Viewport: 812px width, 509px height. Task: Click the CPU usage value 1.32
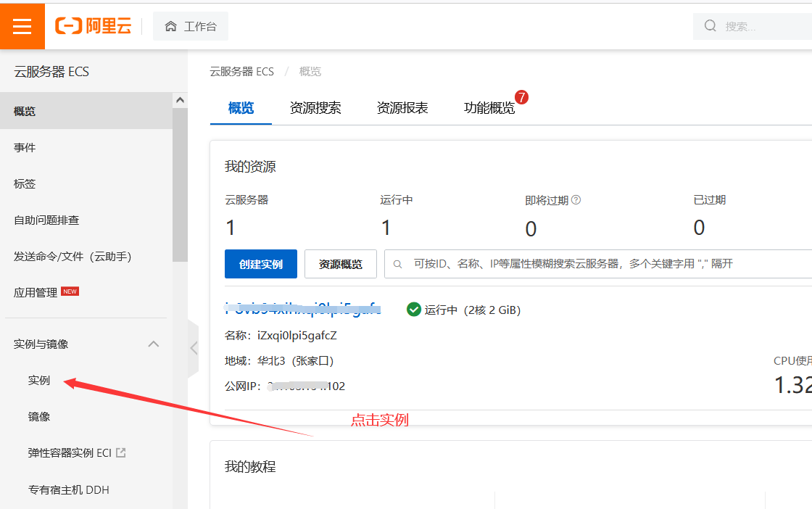coord(793,385)
